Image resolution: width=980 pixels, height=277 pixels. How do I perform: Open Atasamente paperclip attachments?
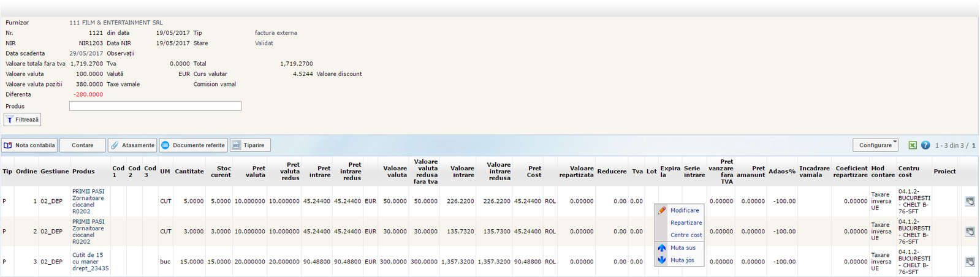click(x=132, y=145)
